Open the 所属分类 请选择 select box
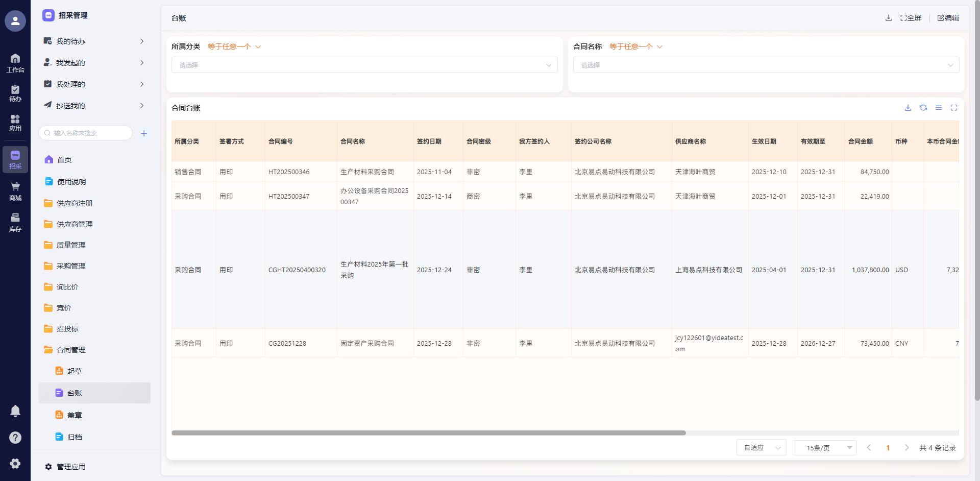 [364, 65]
